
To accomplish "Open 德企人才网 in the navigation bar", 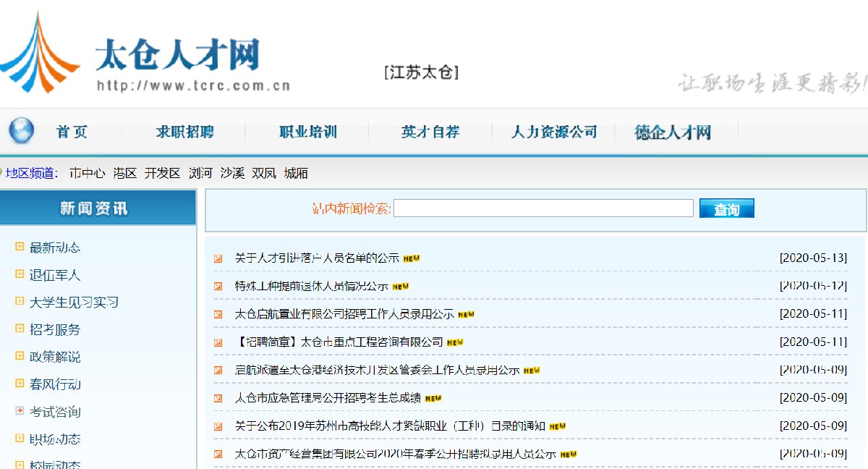I will coord(673,132).
